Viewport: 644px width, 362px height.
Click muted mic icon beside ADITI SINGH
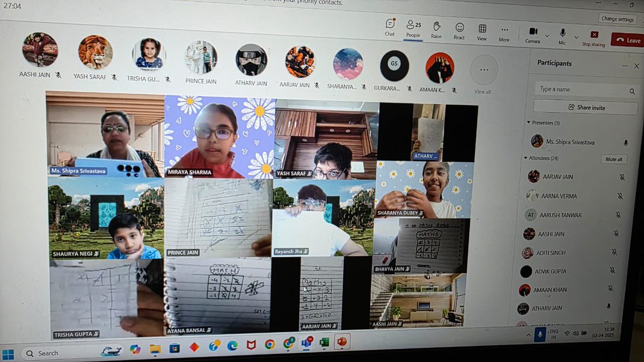pos(614,252)
